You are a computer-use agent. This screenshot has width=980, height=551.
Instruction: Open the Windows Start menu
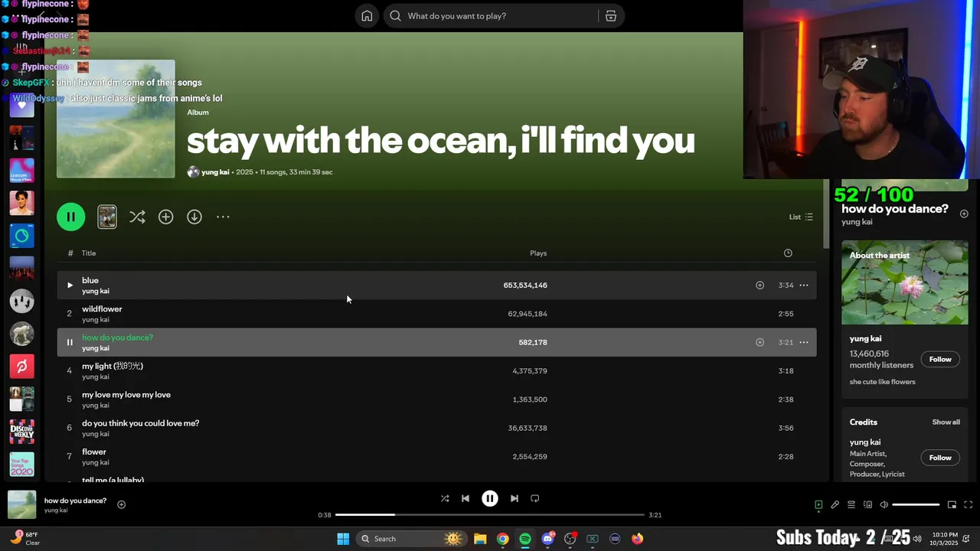coord(343,539)
